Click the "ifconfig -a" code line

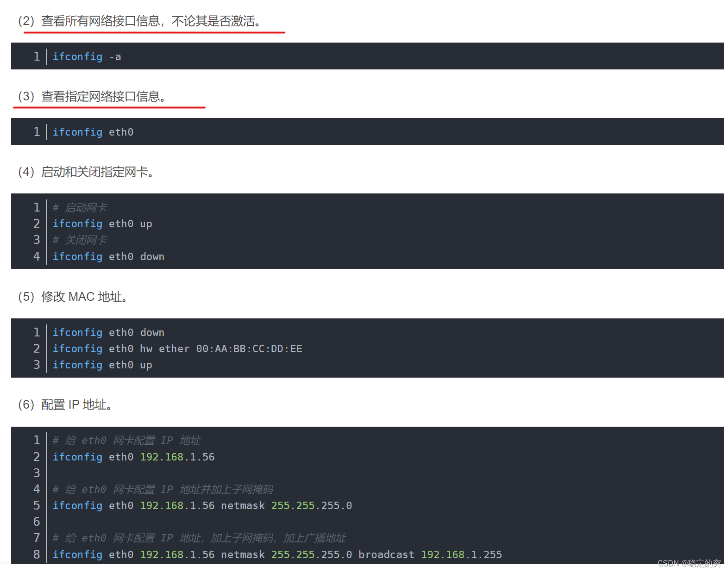(87, 56)
